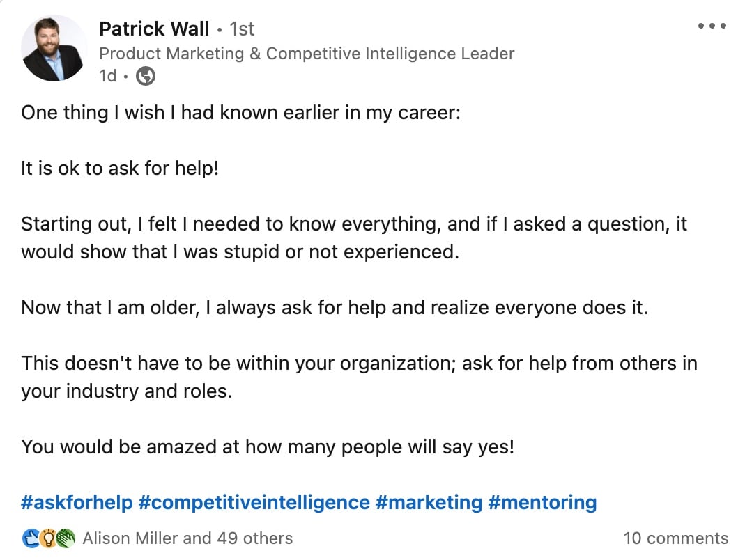Click the 'Now that I am older' paragraph
Screen dimensions: 745x560
click(335, 308)
